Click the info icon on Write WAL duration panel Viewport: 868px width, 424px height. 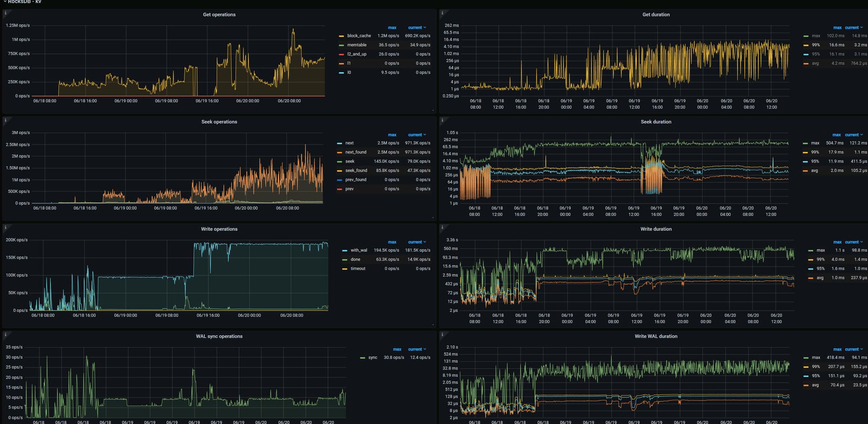click(442, 334)
